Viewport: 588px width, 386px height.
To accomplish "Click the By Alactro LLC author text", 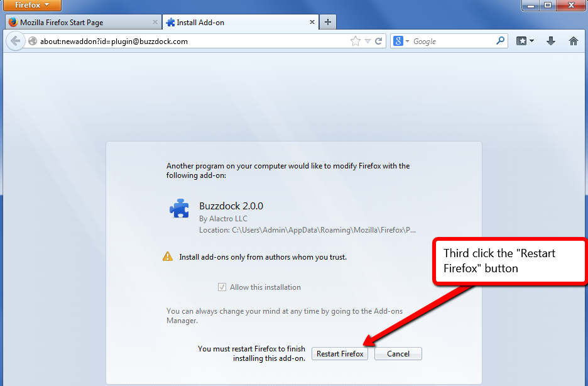I will coord(223,218).
